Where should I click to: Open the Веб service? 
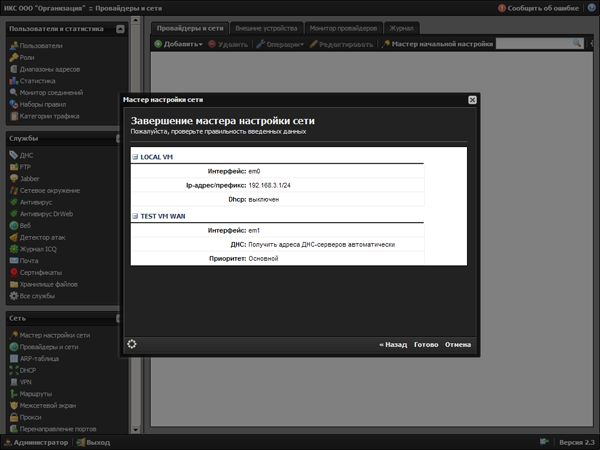tap(20, 225)
